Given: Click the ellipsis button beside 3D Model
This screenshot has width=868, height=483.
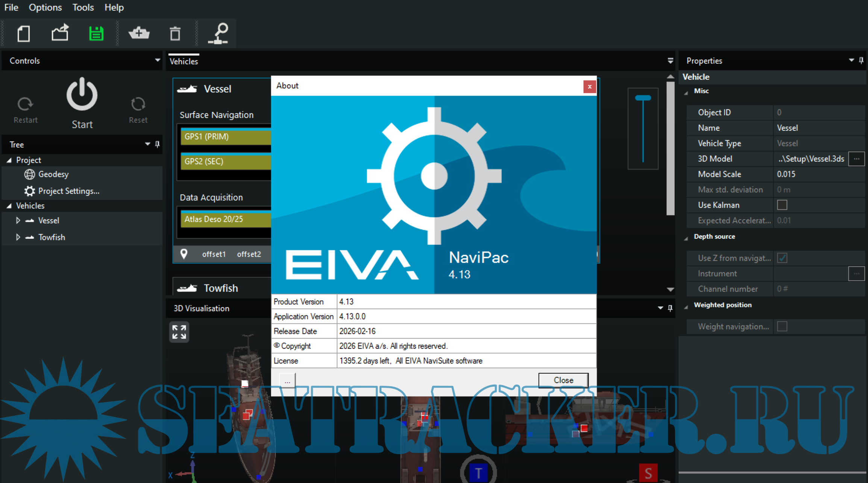Looking at the screenshot, I should (856, 159).
